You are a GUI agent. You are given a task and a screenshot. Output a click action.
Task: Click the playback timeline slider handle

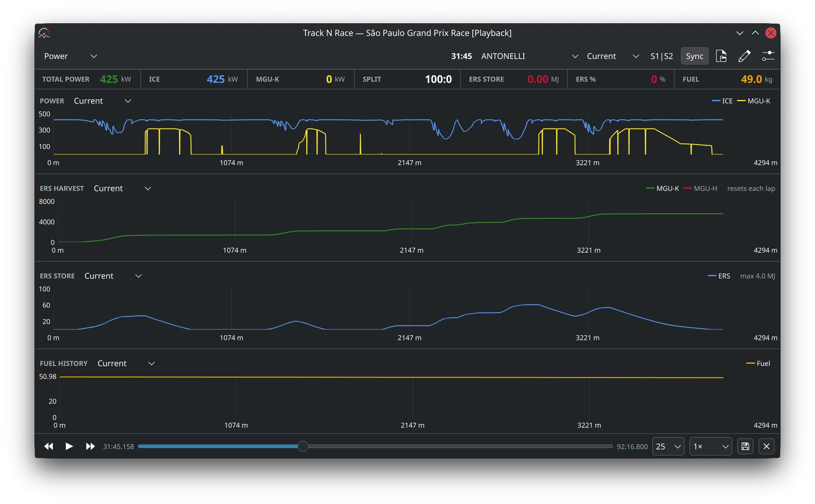pos(303,446)
